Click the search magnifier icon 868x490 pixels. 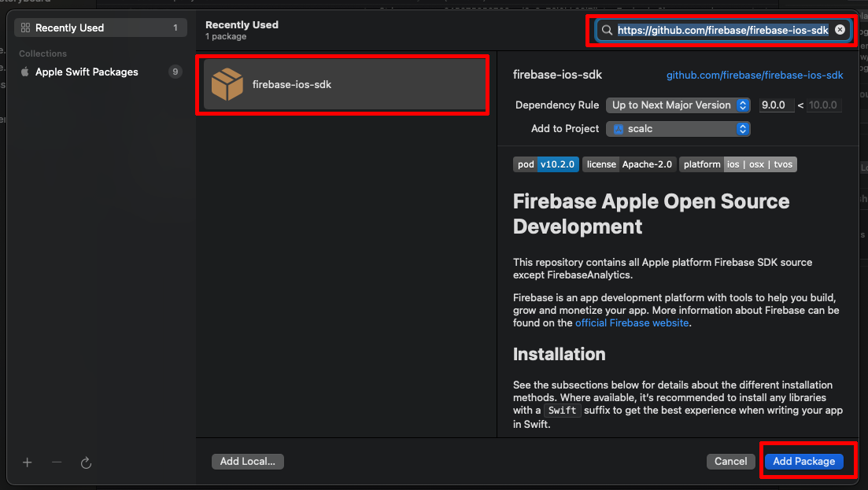click(x=608, y=30)
